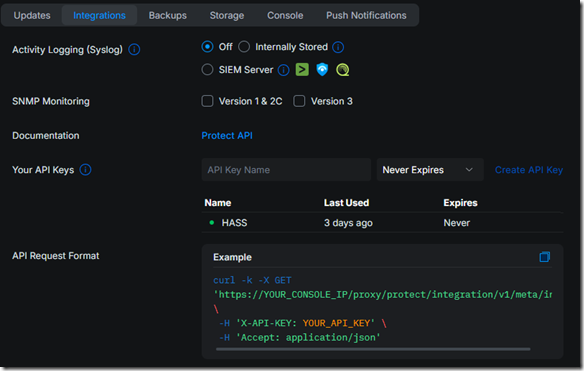Click the Expires column header
Image resolution: width=584 pixels, height=371 pixels.
[460, 203]
